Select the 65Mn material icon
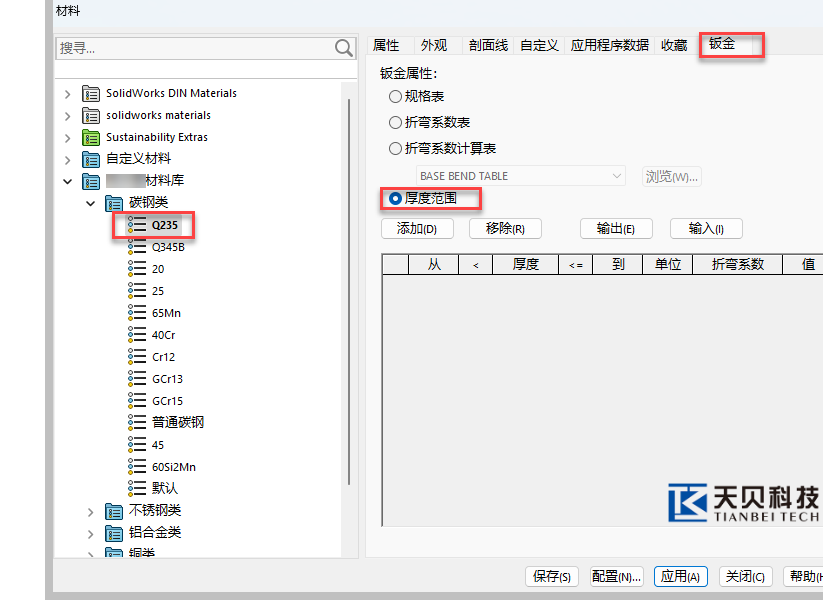The height and width of the screenshot is (610, 823). (x=137, y=313)
